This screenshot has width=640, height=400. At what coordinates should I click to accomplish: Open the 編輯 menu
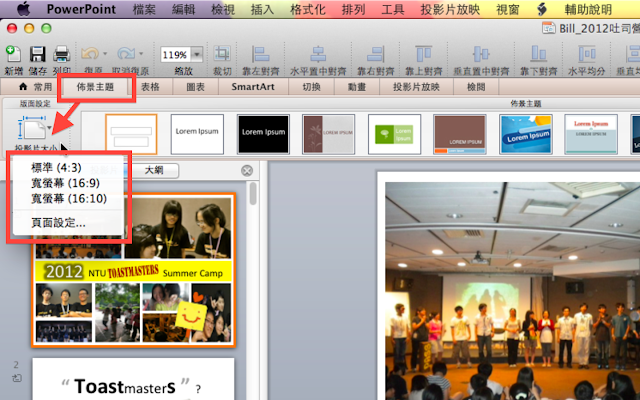(183, 9)
